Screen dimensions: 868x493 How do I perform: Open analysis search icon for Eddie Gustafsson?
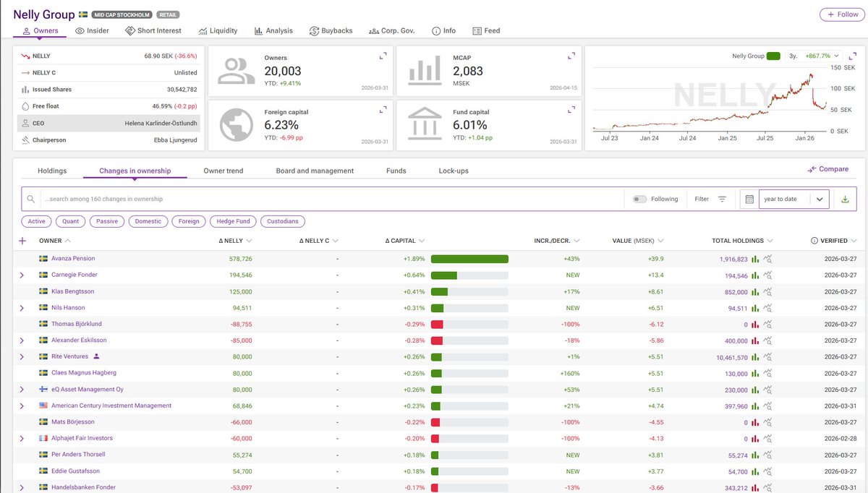pyautogui.click(x=768, y=471)
